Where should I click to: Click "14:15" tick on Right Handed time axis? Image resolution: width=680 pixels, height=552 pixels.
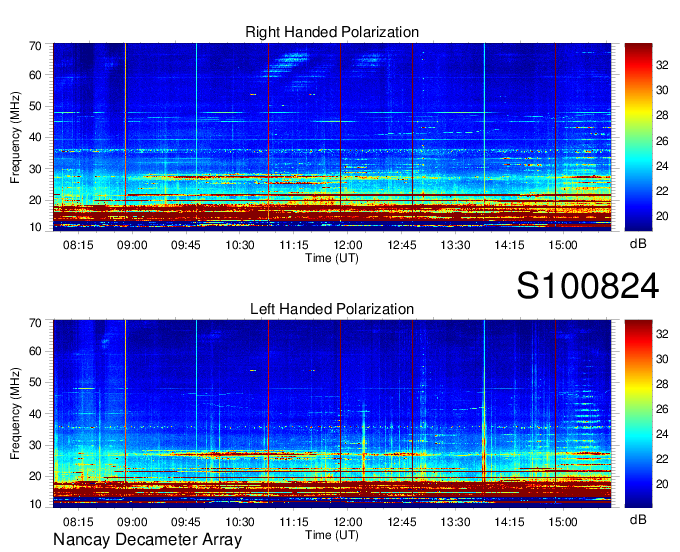point(509,245)
